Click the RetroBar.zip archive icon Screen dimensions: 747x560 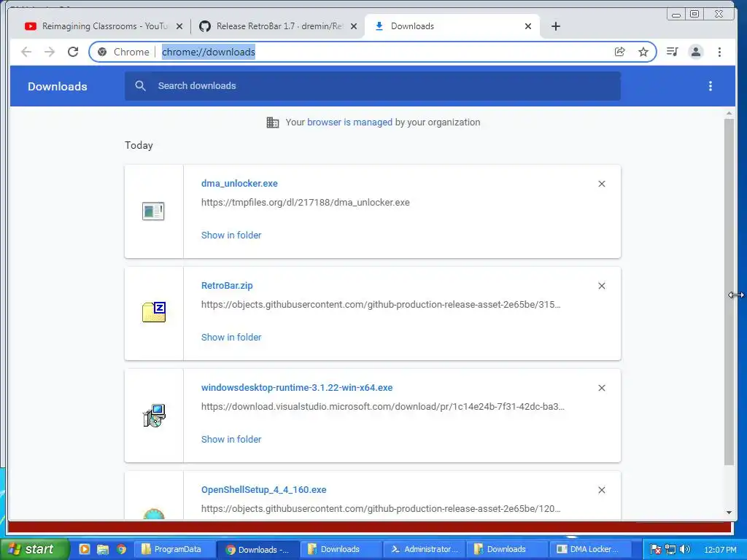coord(154,312)
